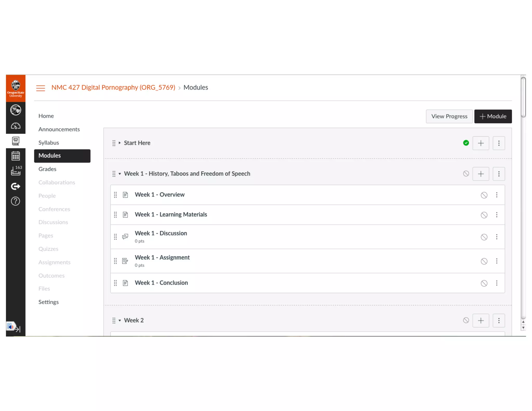Go to Grades in course menu
Screen dimensions: 532x411
[x=47, y=169]
